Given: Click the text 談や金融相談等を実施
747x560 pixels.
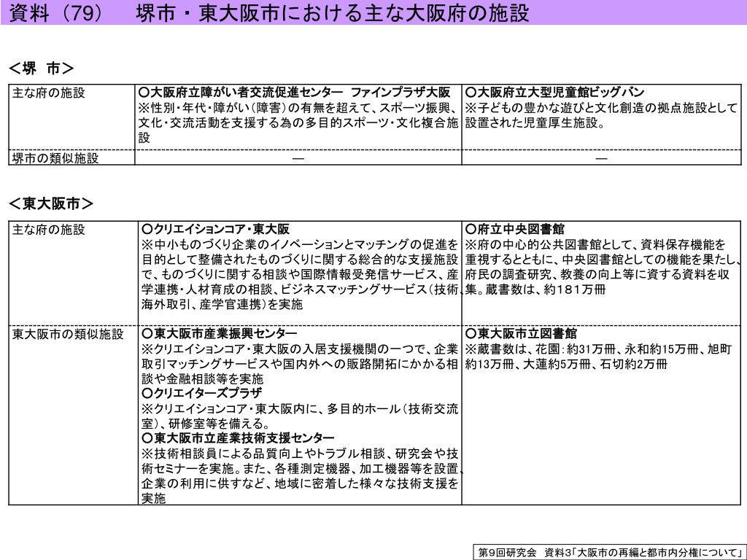Looking at the screenshot, I should [203, 379].
